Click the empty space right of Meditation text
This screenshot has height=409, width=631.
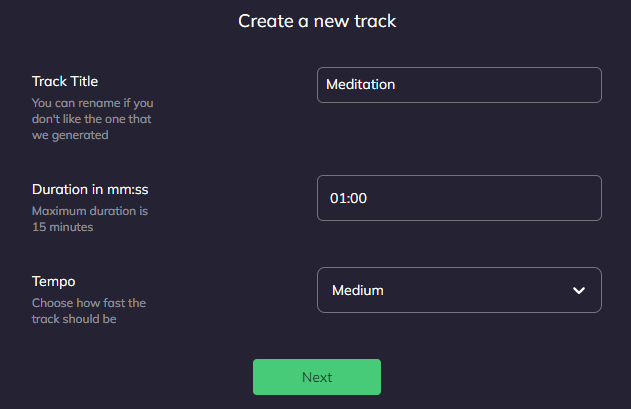point(500,85)
